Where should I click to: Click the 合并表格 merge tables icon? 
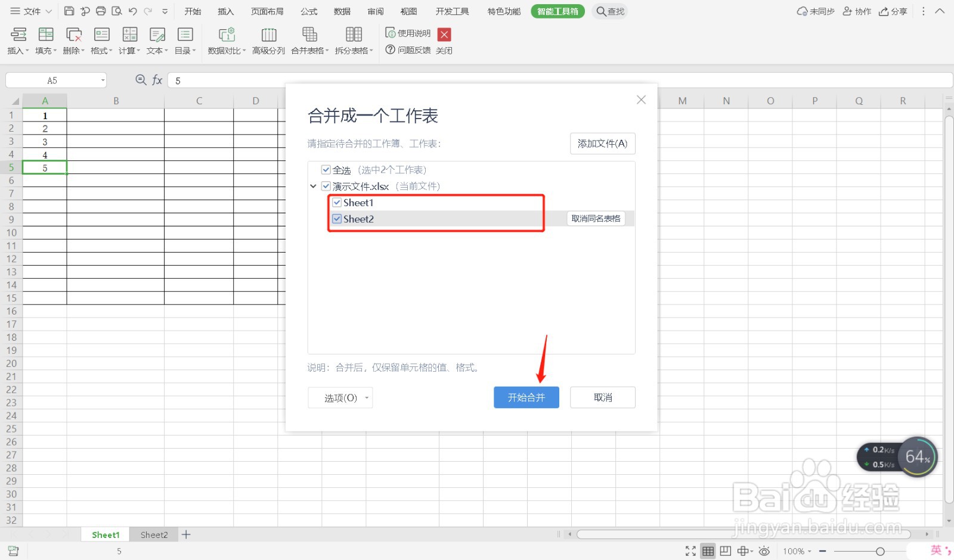pyautogui.click(x=309, y=35)
